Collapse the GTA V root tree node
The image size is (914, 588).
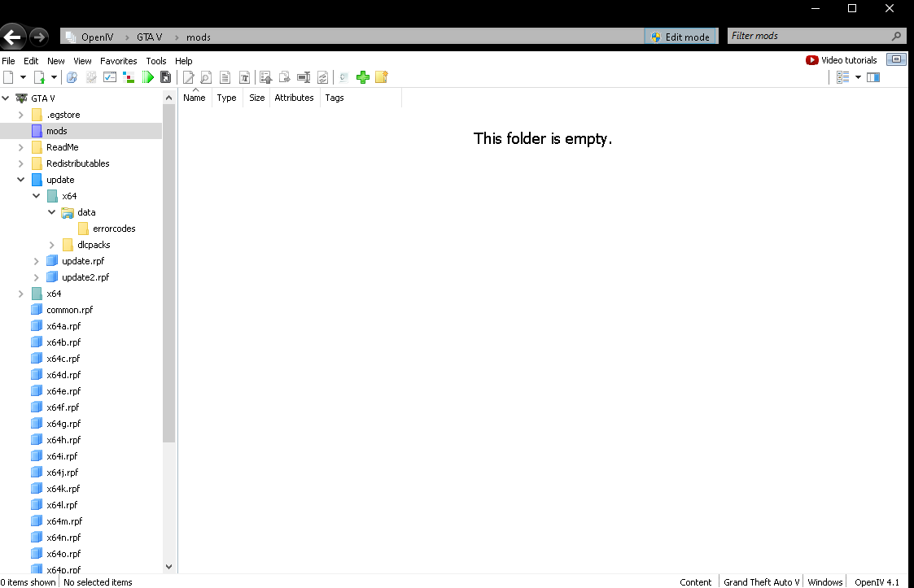coord(5,98)
